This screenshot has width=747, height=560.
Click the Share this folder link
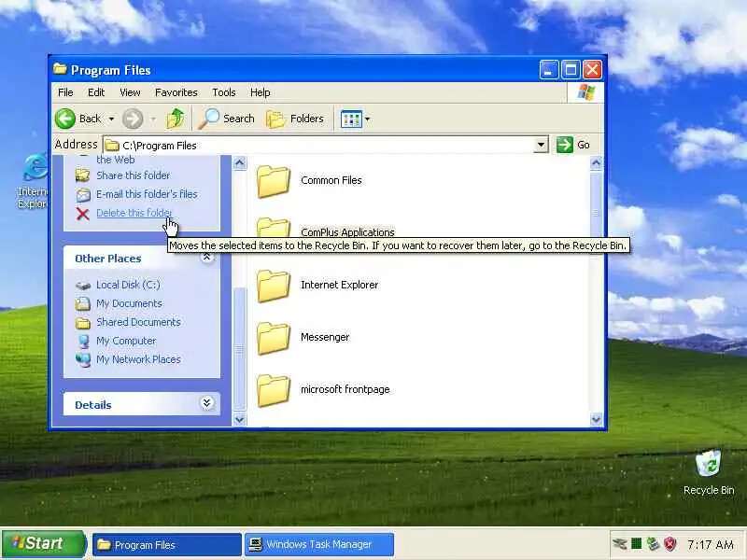coord(133,175)
